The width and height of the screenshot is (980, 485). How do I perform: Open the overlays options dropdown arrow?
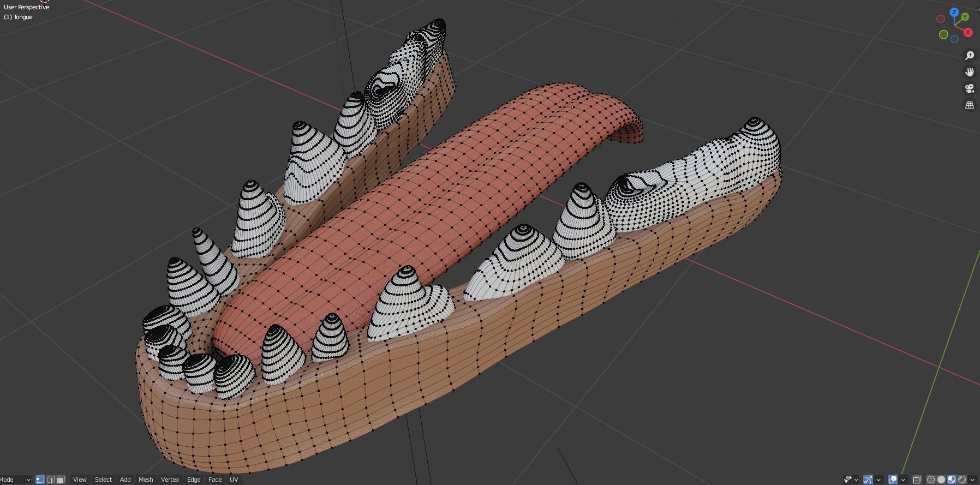pyautogui.click(x=903, y=480)
